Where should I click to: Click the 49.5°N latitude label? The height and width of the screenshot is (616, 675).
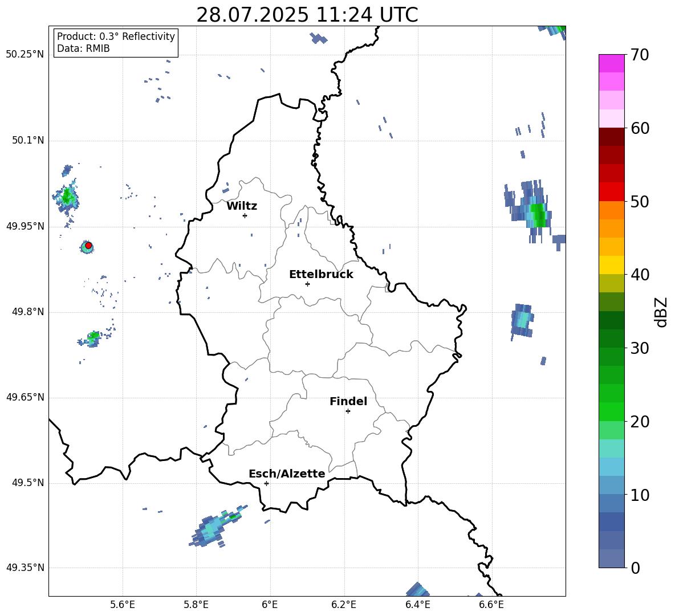(x=29, y=483)
